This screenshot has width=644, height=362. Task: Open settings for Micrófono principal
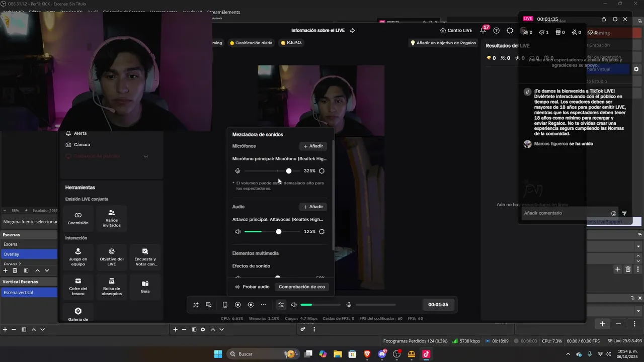click(x=321, y=171)
